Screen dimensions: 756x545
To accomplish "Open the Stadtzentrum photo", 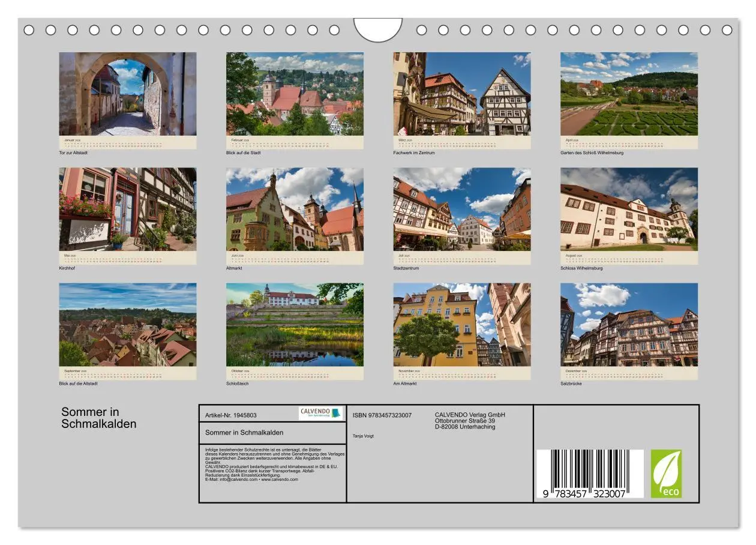I will click(x=462, y=209).
